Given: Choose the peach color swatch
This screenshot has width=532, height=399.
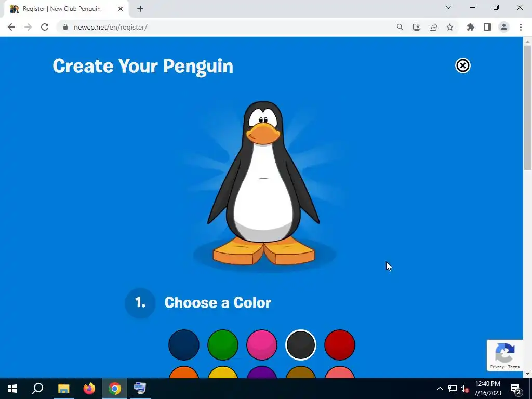Looking at the screenshot, I should coord(340,372).
